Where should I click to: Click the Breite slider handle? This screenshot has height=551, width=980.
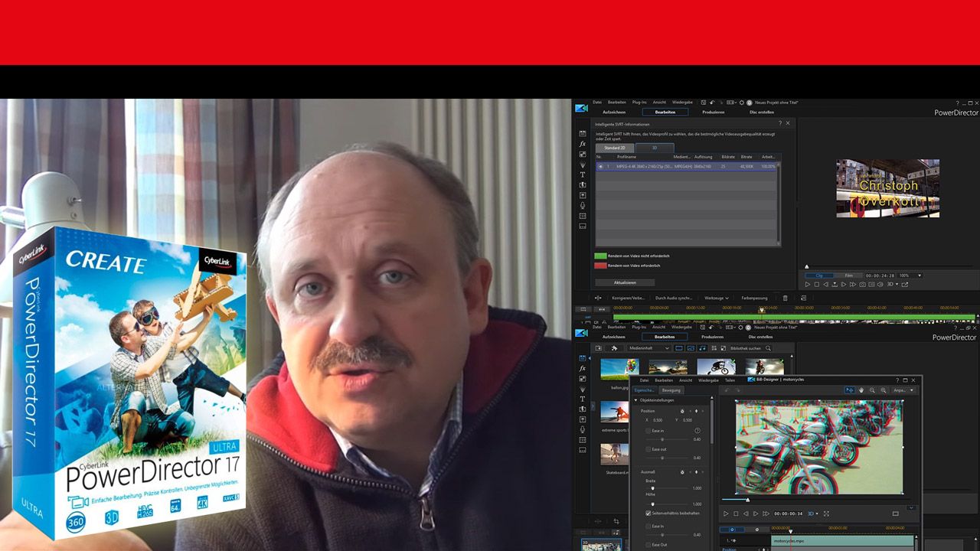[652, 488]
